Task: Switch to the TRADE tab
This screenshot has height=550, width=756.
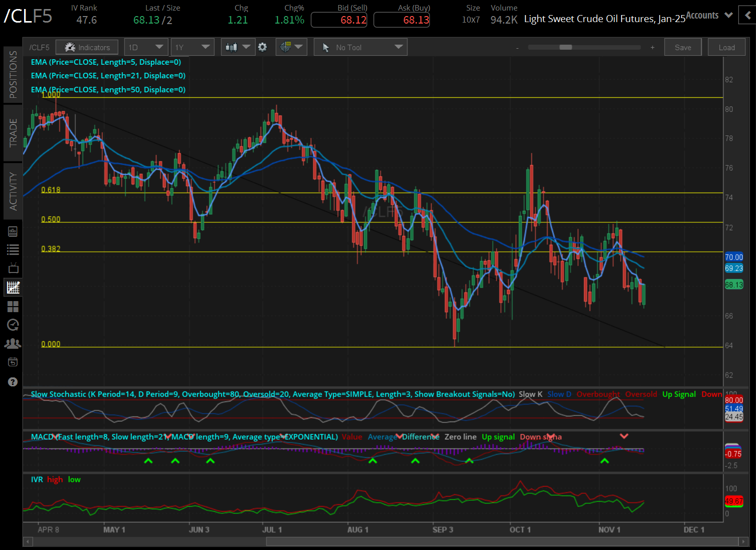Action: [13, 133]
